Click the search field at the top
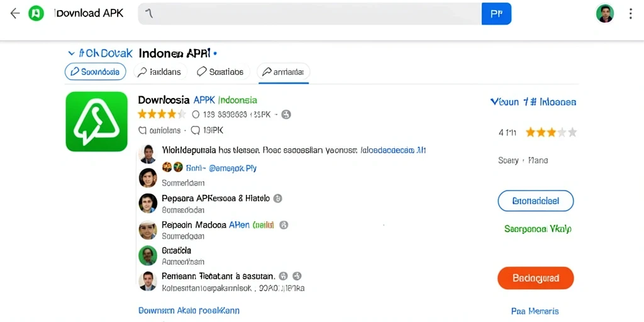Viewport: 644px width, 322px height. (309, 14)
